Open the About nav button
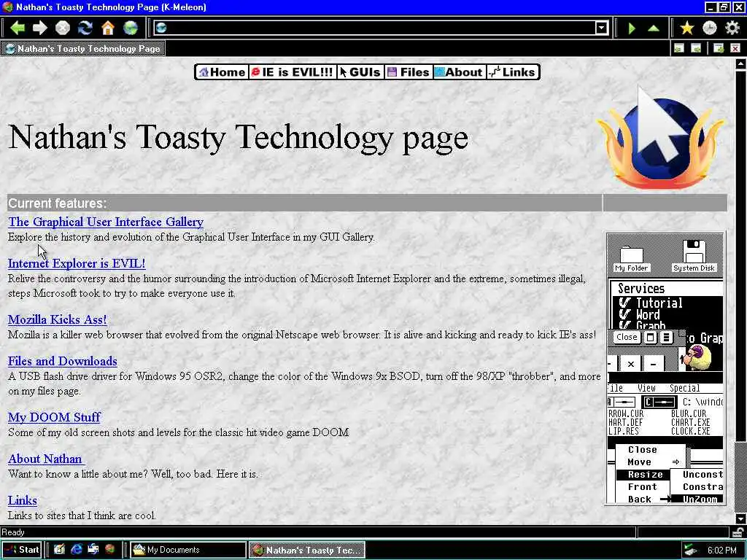The image size is (747, 560). pyautogui.click(x=460, y=72)
